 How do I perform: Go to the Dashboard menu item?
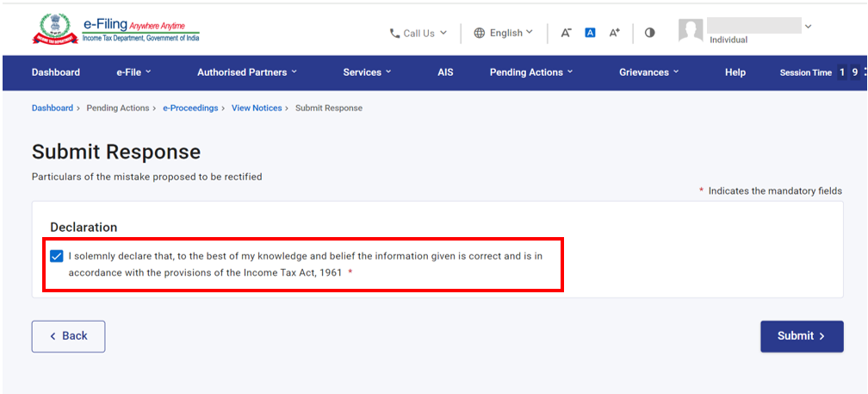[56, 72]
